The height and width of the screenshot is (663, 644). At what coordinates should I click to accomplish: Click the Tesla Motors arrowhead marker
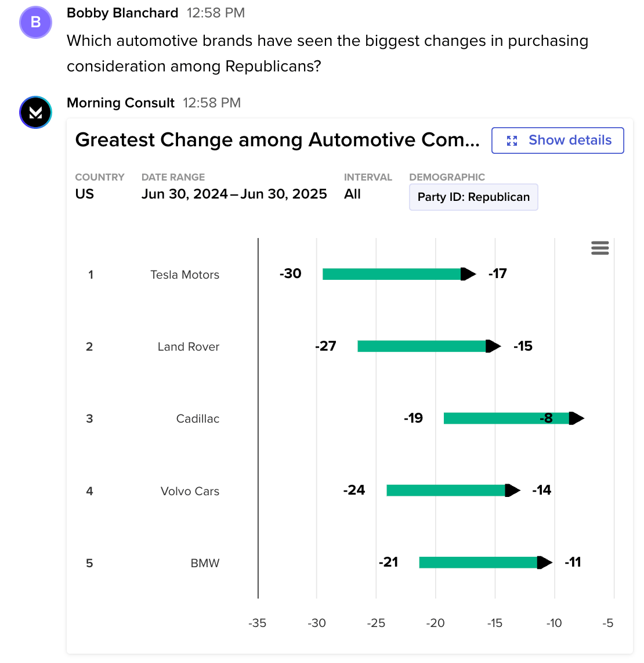[x=468, y=274]
